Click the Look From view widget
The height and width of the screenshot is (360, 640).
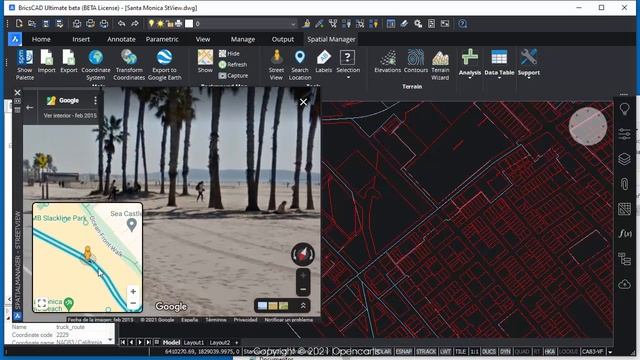tap(588, 127)
